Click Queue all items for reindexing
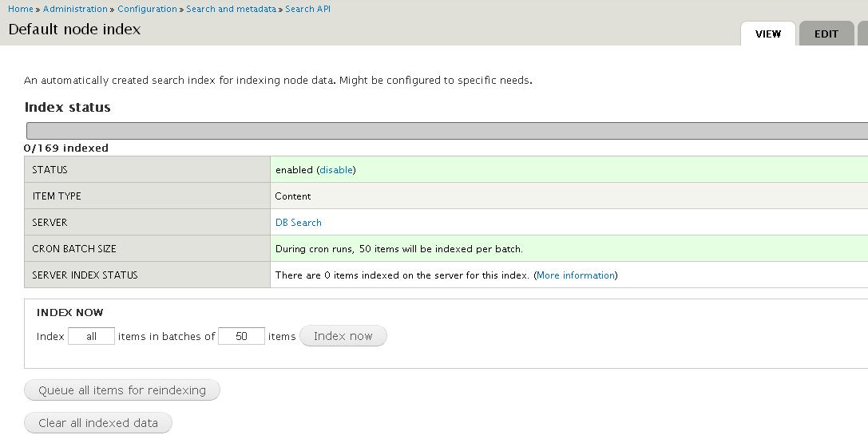 122,390
